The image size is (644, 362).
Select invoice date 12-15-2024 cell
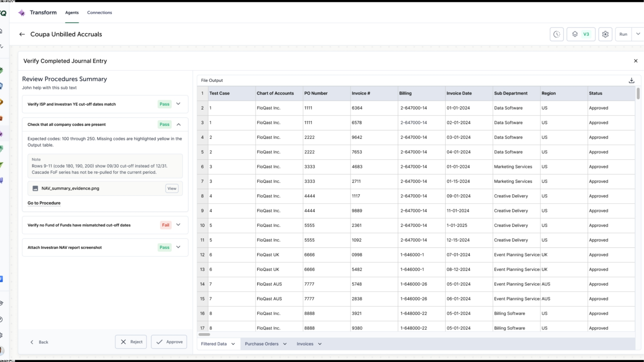[x=469, y=240]
